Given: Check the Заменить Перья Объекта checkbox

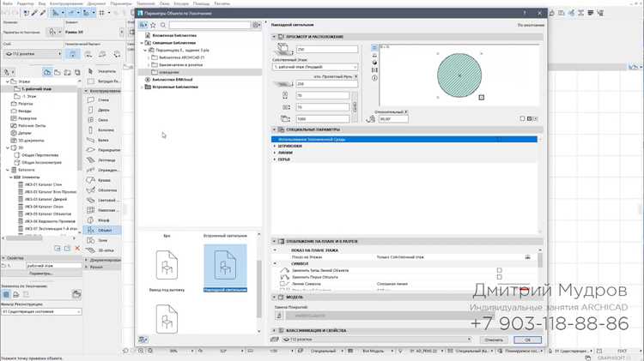Looking at the screenshot, I should pos(499,277).
